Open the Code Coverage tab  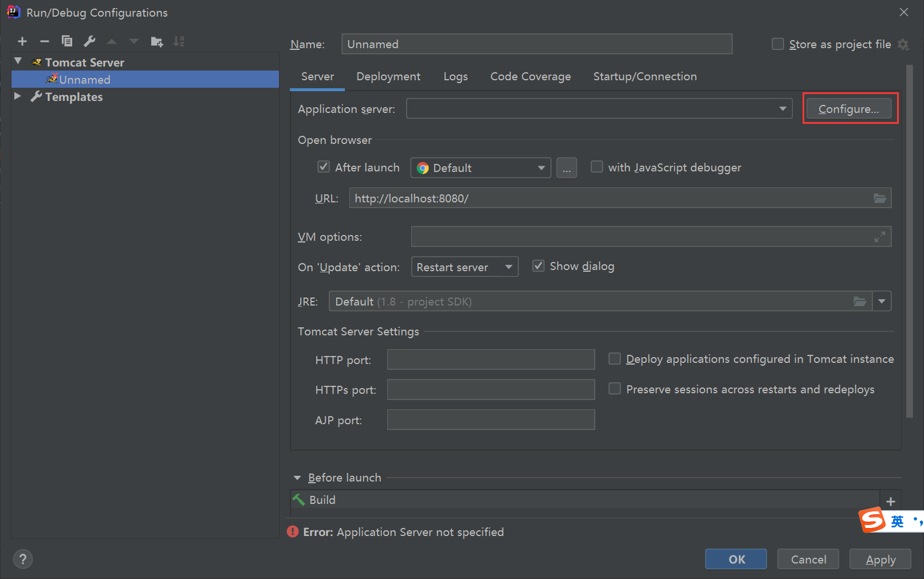click(x=530, y=76)
